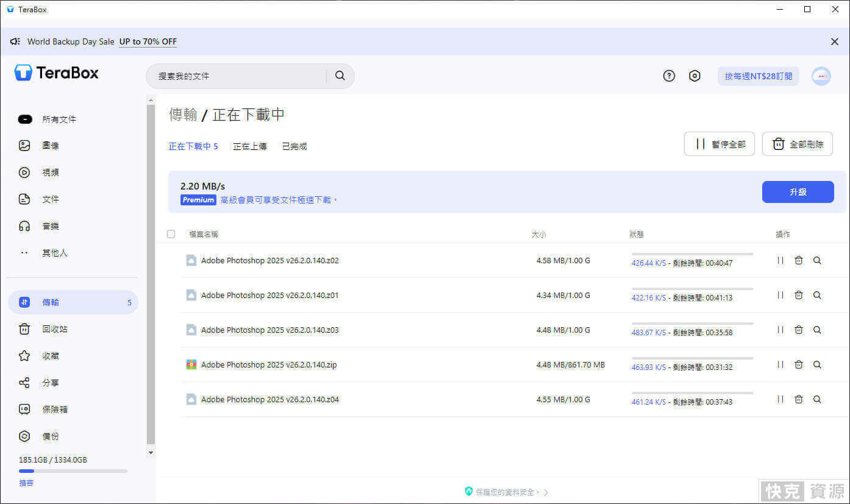
Task: Locate the .z04 file with magnifier icon
Action: pos(817,399)
